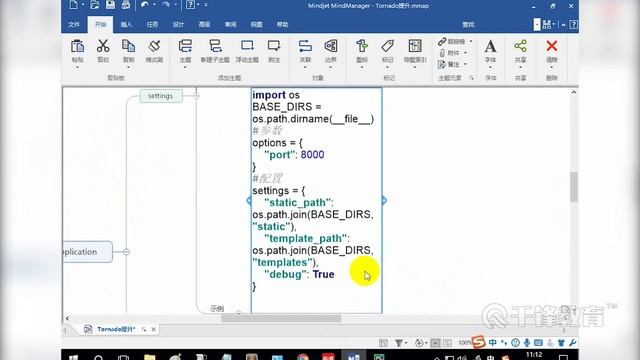Toggle Sogou Chinese/English input mode (中)

493,342
